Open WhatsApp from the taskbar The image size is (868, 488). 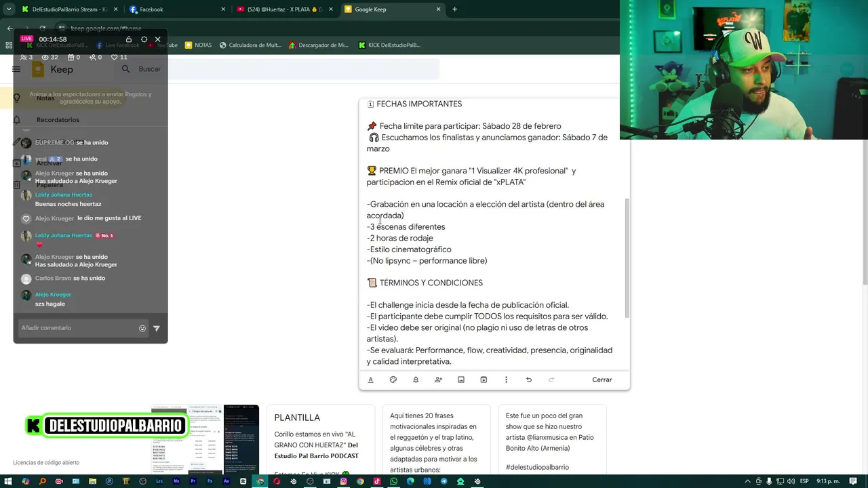click(x=393, y=481)
